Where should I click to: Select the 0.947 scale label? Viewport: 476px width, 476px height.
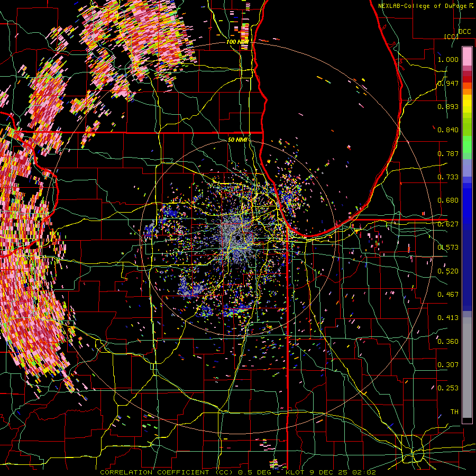[448, 83]
